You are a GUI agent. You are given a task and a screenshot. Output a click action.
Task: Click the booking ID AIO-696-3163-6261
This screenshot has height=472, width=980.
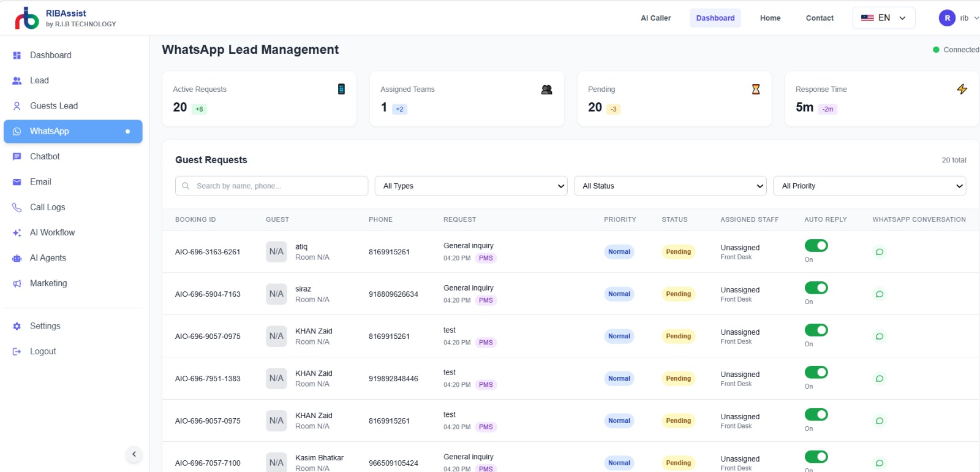[208, 252]
